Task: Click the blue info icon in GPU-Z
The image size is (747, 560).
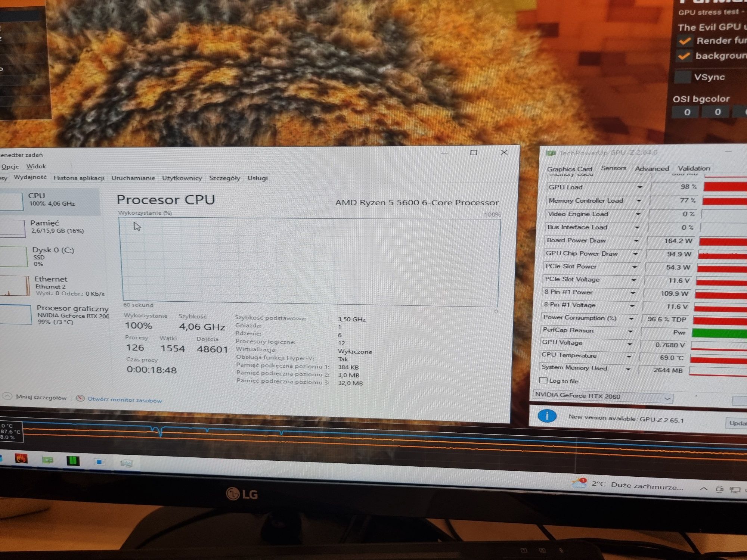Action: tap(547, 416)
